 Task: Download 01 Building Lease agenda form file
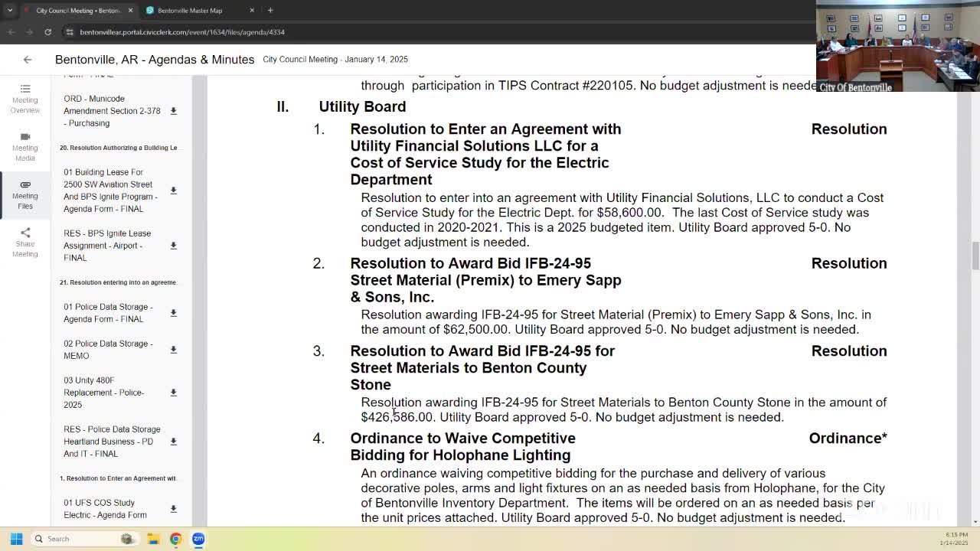(173, 191)
